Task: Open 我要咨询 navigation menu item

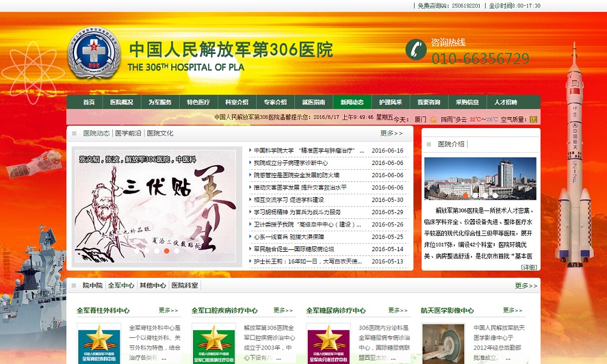Action: (x=429, y=102)
